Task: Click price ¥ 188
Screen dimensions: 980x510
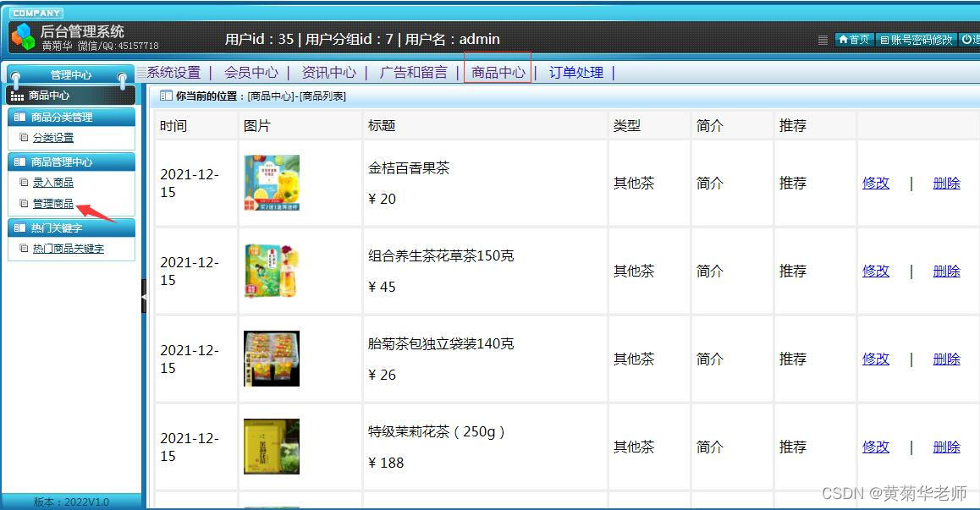Action: [386, 463]
